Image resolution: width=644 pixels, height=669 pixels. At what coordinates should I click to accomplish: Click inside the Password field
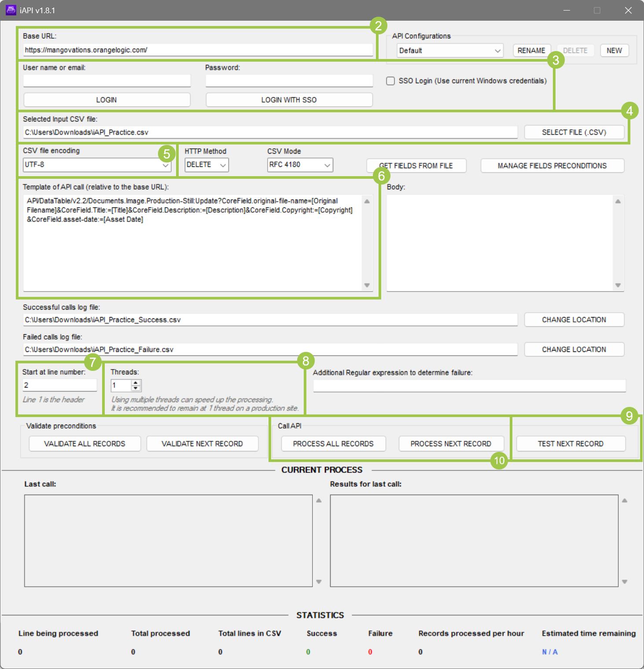[x=289, y=80]
